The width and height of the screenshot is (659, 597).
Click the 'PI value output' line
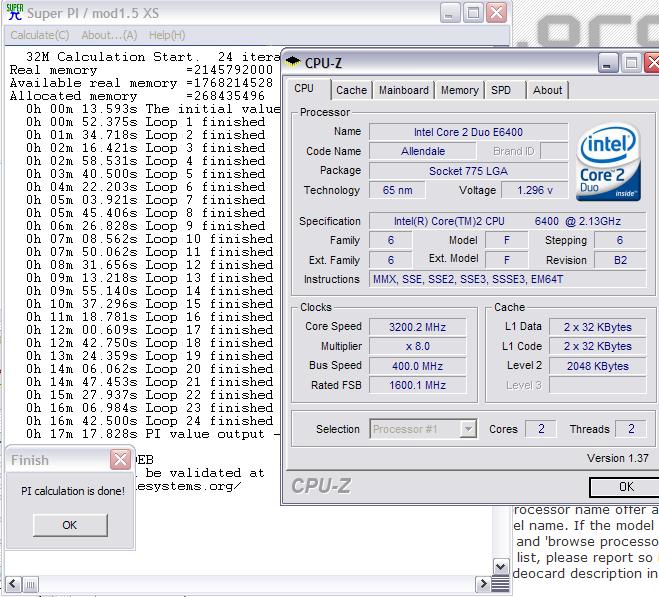[153, 434]
